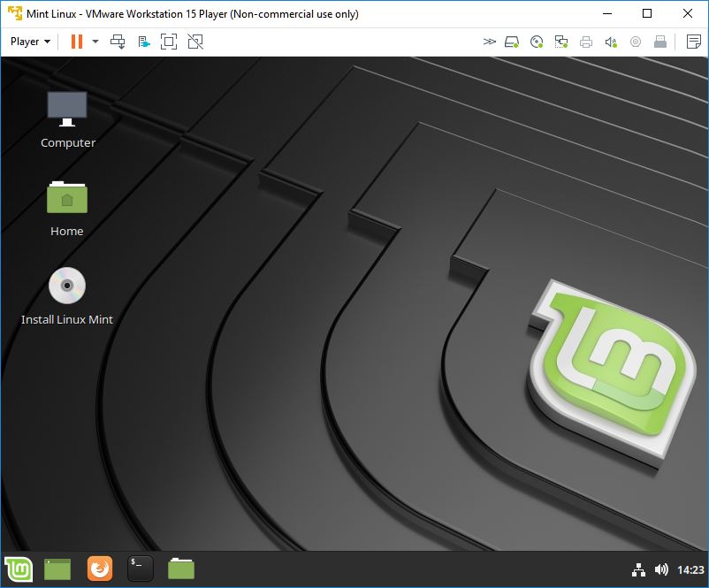Open the volume tray icon

pyautogui.click(x=661, y=569)
